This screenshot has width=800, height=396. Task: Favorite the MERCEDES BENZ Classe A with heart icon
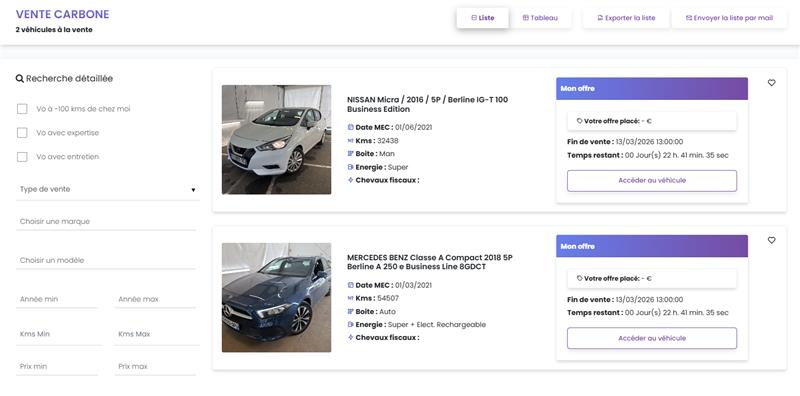tap(771, 240)
